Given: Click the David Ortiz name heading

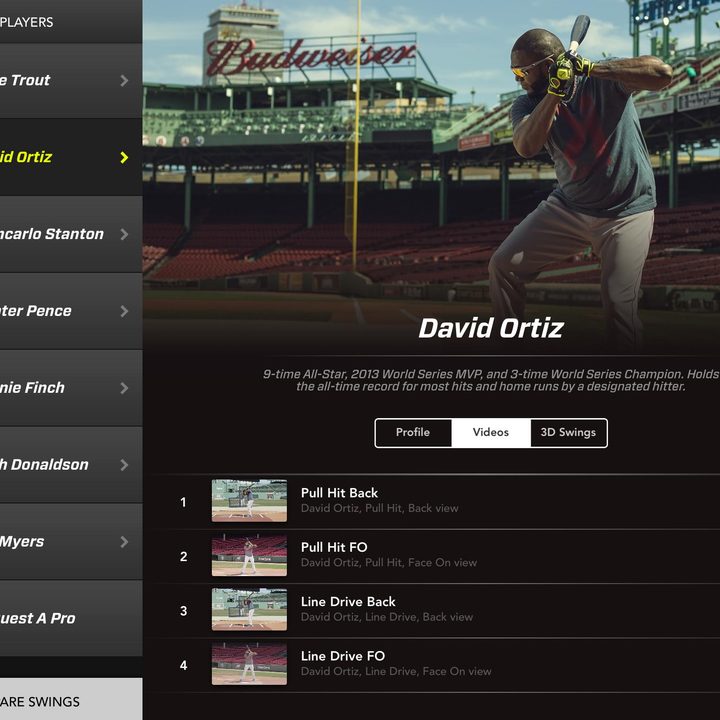Looking at the screenshot, I should pyautogui.click(x=491, y=328).
